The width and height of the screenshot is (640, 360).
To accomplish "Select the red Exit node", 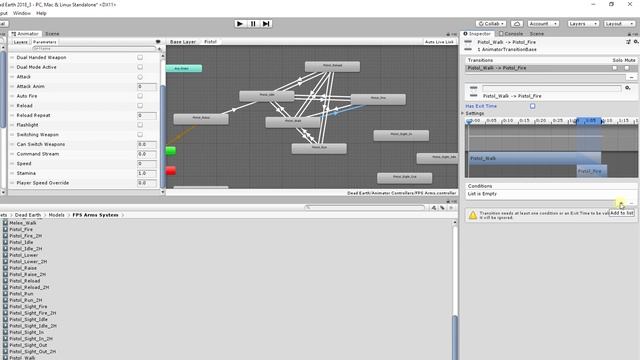I will (x=171, y=171).
